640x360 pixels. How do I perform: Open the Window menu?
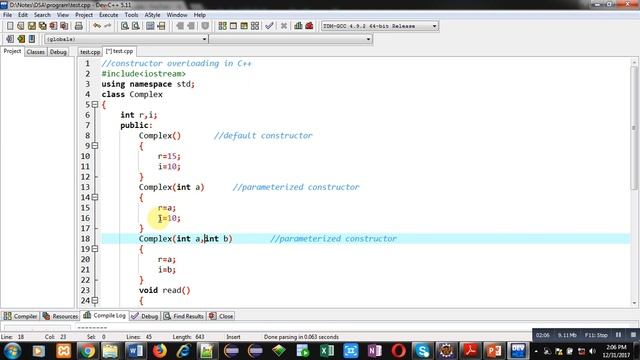click(x=177, y=15)
